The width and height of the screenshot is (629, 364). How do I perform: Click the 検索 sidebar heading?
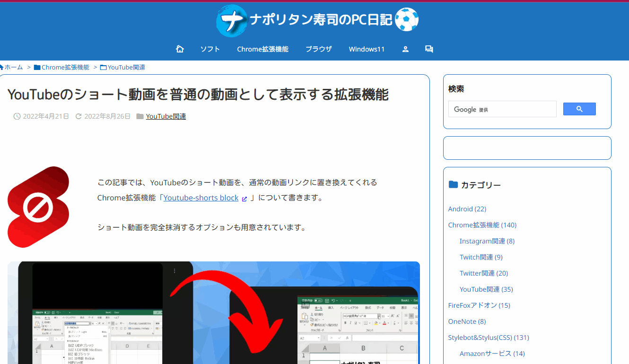click(x=456, y=89)
